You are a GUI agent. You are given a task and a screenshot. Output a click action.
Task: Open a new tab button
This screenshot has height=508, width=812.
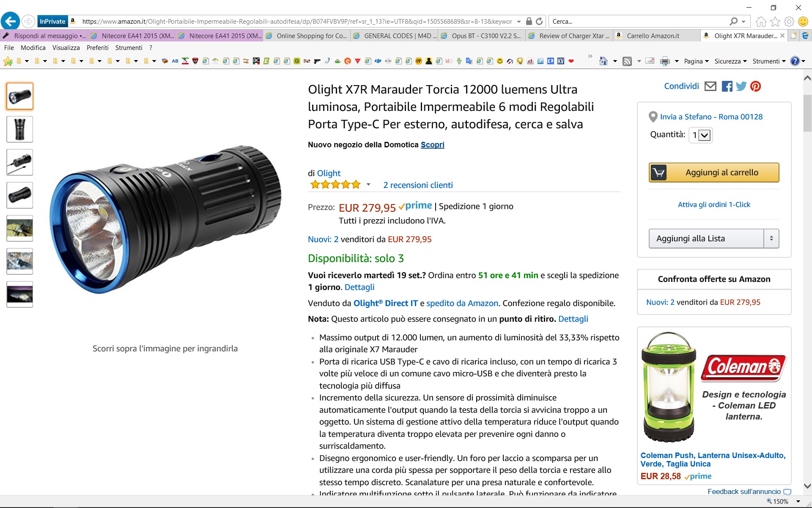point(794,36)
